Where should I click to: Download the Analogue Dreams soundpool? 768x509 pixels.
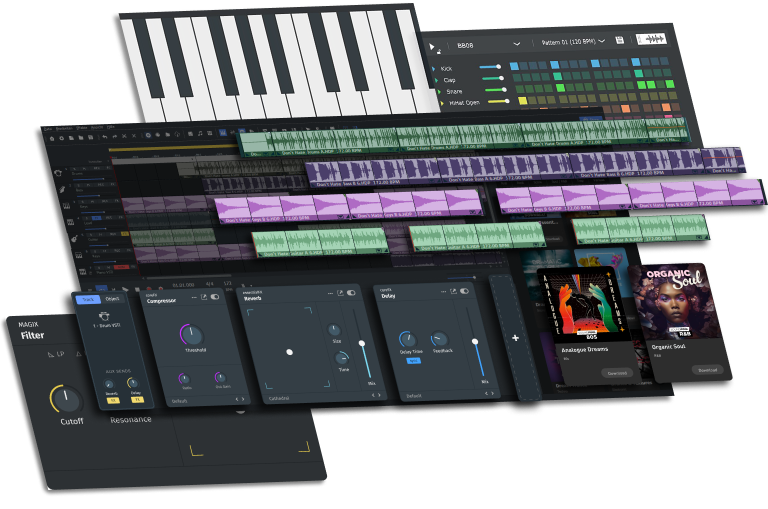coord(617,373)
